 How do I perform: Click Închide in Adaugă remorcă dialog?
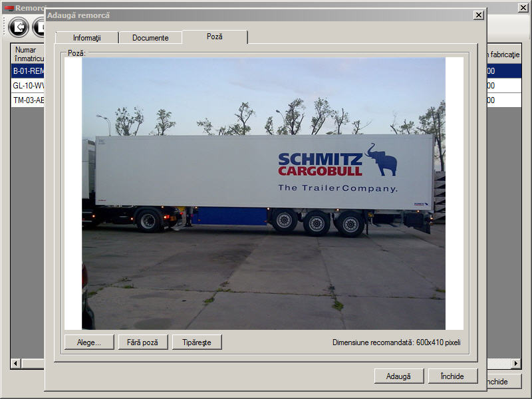coord(453,376)
